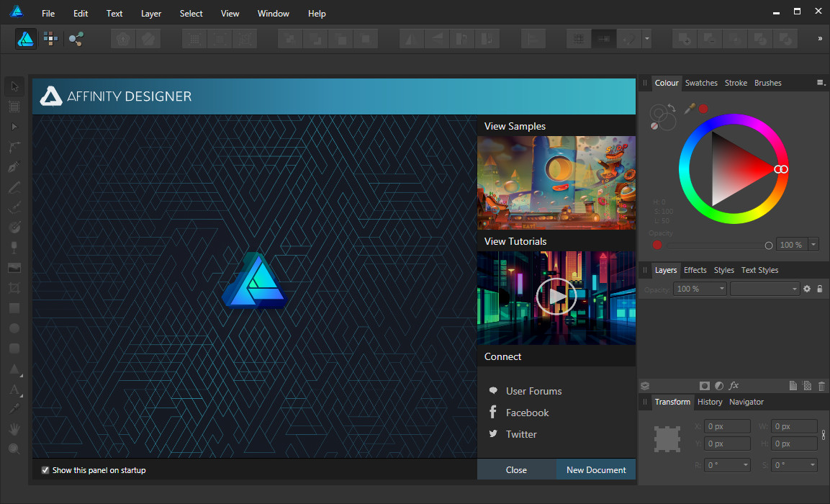Viewport: 830px width, 504px height.
Task: Open the Facebook link
Action: pyautogui.click(x=527, y=413)
